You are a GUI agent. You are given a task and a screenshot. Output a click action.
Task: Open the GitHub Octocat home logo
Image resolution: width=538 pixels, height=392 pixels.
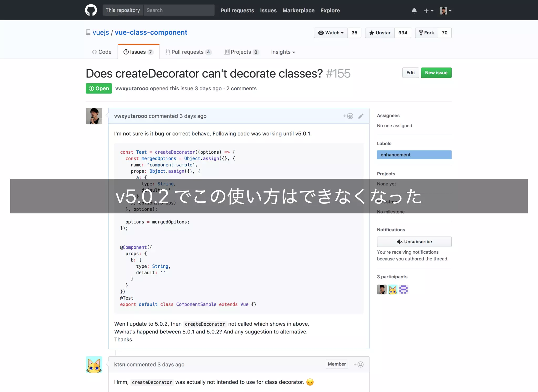[x=91, y=10]
